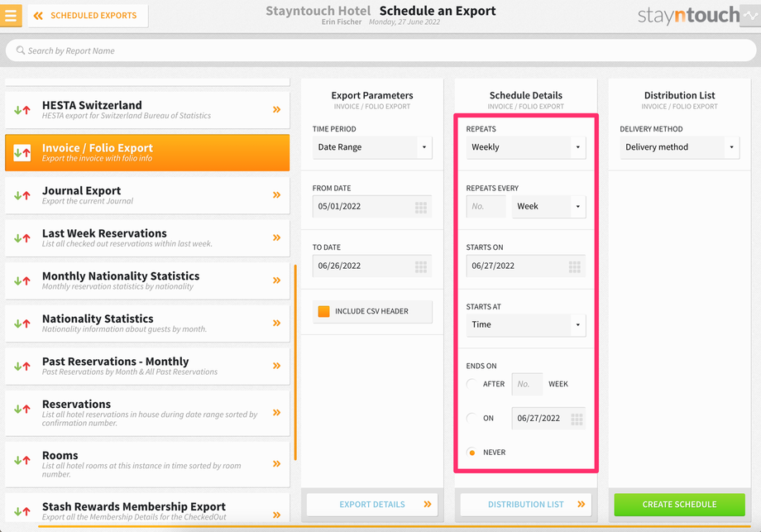
Task: Click the Journal Export arrows icon
Action: (x=22, y=195)
